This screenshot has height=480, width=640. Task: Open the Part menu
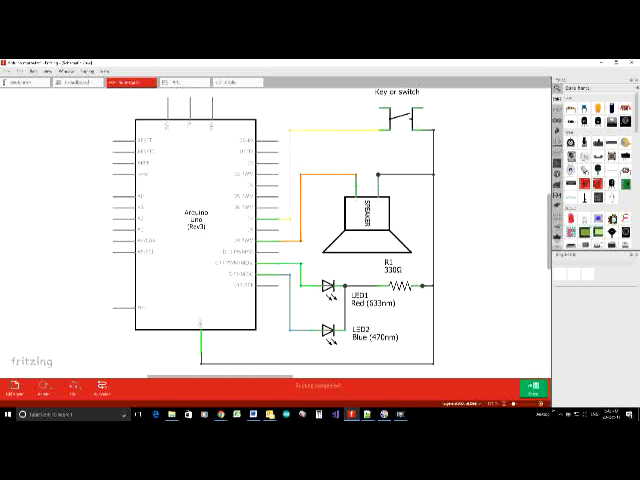point(33,71)
